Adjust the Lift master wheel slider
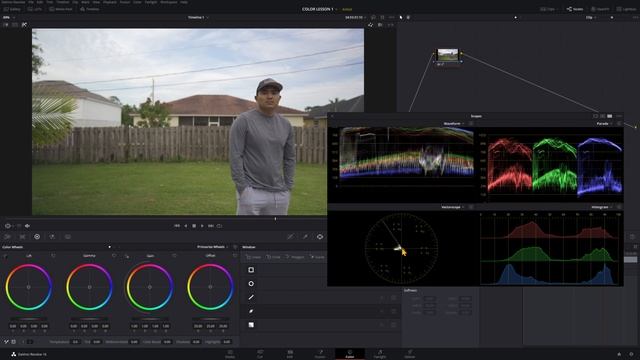Viewport: 640px width, 360px height. click(x=28, y=318)
